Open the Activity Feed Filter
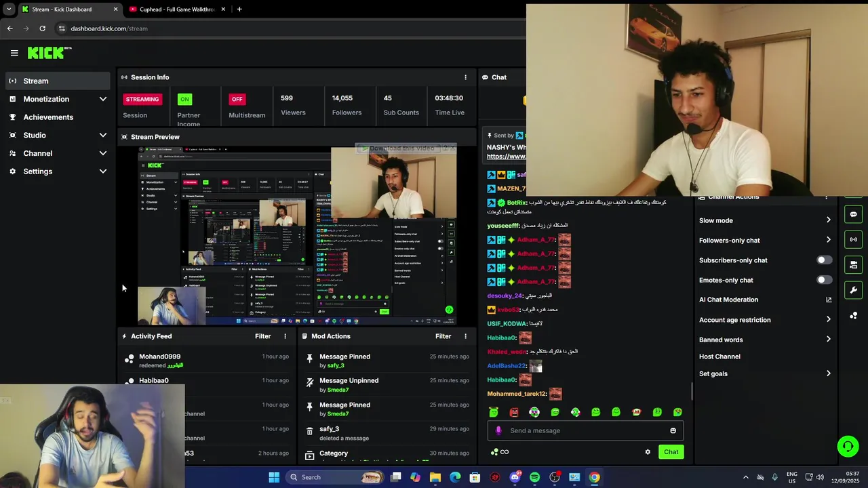Viewport: 868px width, 488px height. pyautogui.click(x=262, y=336)
